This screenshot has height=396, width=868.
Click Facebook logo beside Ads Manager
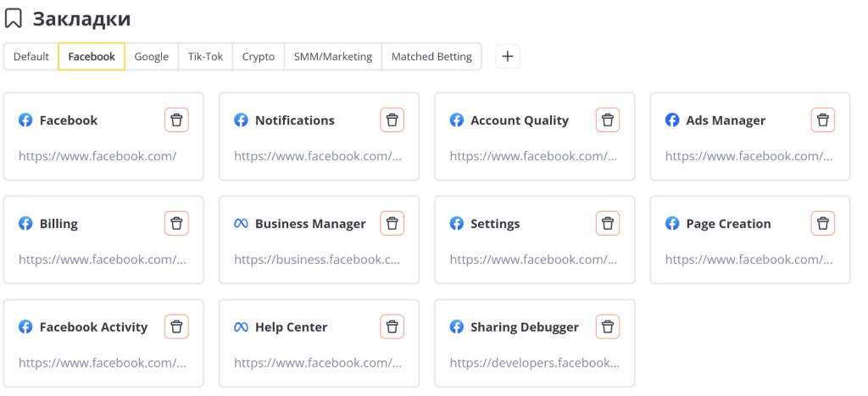tap(672, 120)
